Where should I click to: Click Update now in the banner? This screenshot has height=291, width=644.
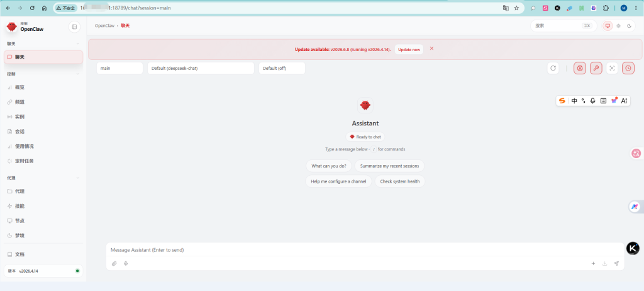pyautogui.click(x=409, y=49)
